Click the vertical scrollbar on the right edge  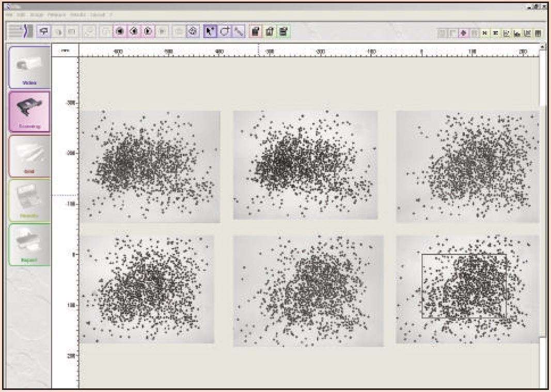click(x=542, y=206)
